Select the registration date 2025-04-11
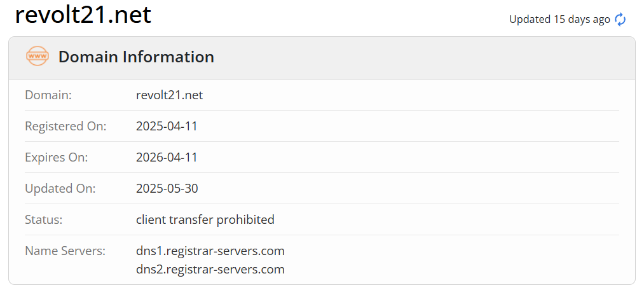Screen dimensions: 644x290 click(x=167, y=126)
